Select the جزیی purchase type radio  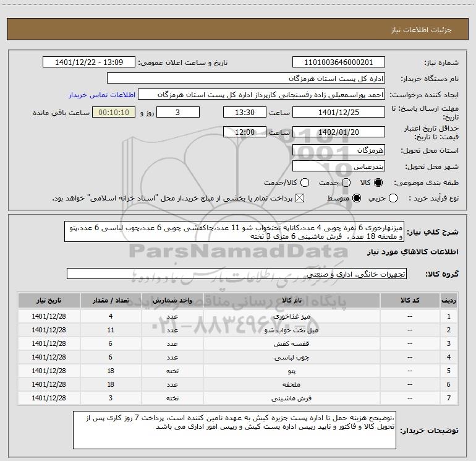pyautogui.click(x=393, y=199)
